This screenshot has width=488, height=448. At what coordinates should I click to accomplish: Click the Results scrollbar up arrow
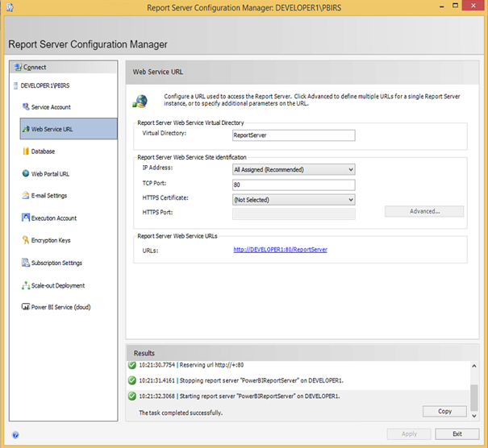pyautogui.click(x=474, y=366)
